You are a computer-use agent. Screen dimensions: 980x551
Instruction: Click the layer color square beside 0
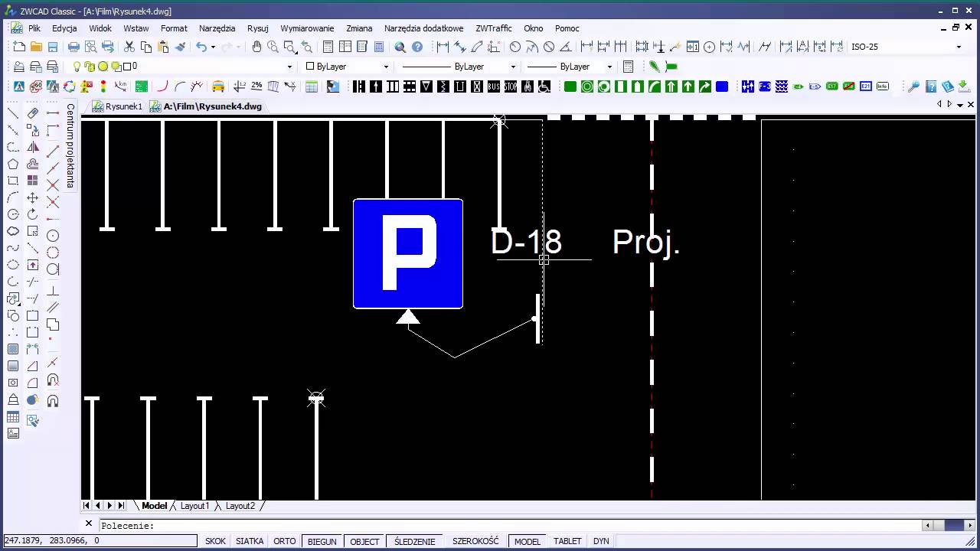[x=127, y=67]
